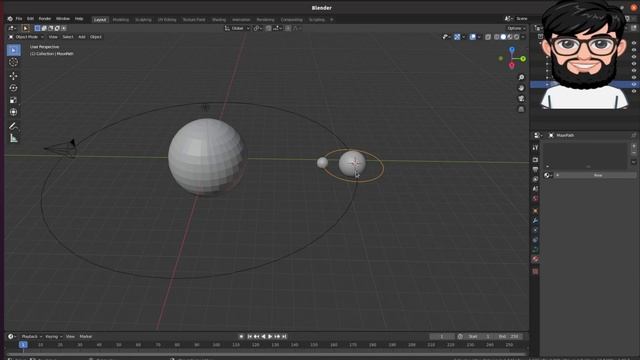
Task: Jump to the timeline start frame
Action: click(250, 336)
